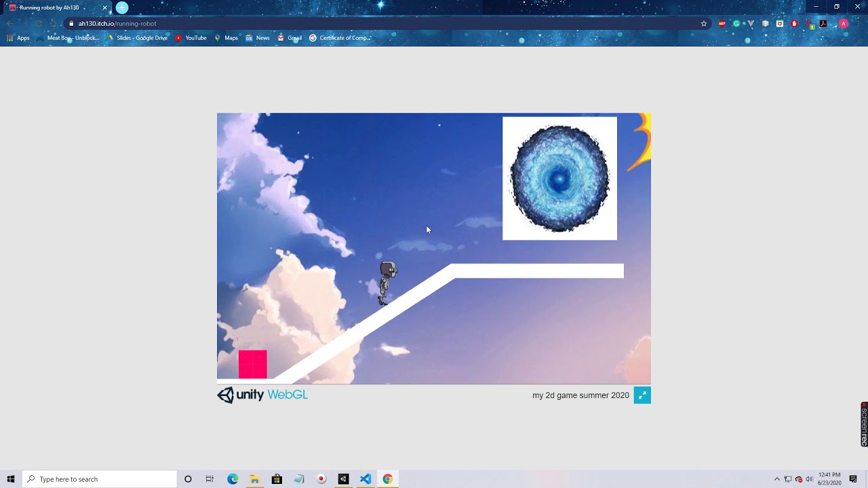Show hidden system tray icons

[x=777, y=479]
